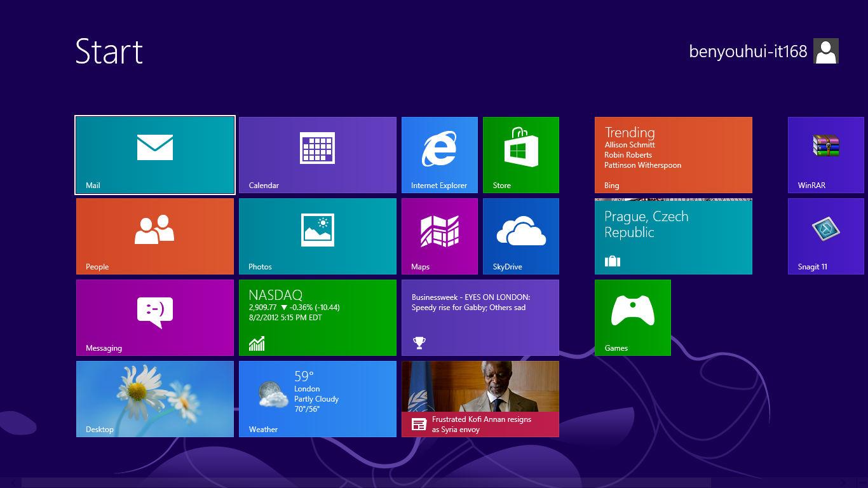
Task: Open the People tile
Action: tap(155, 236)
